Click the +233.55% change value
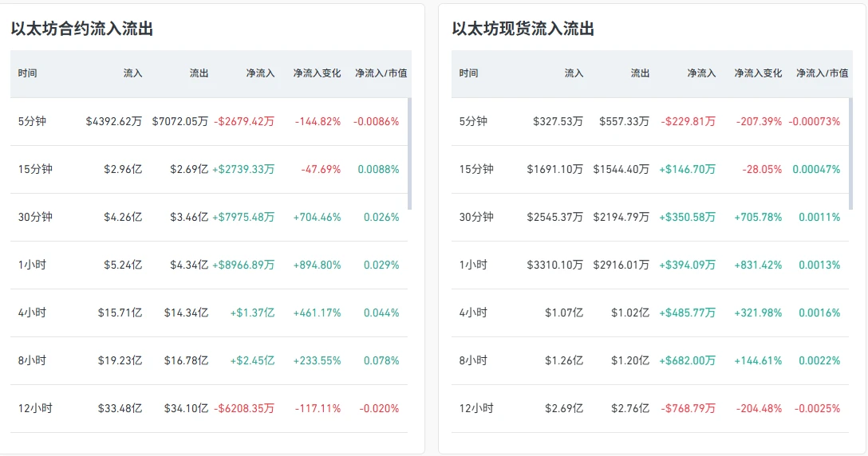Viewport: 868px width, 456px height. coord(318,361)
